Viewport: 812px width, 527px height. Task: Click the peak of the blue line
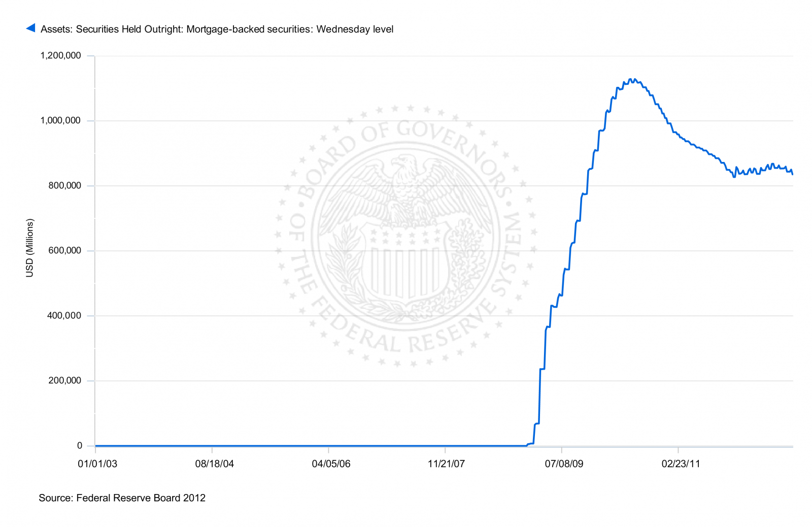(x=630, y=79)
